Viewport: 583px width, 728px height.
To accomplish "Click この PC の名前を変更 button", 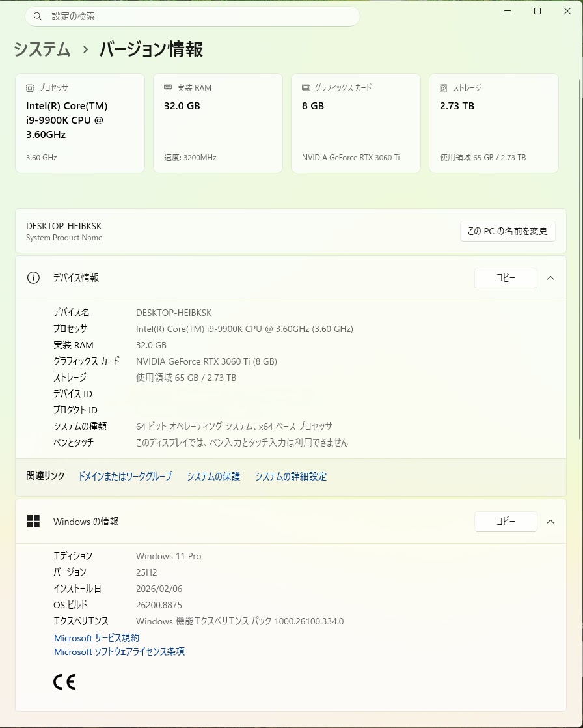I will click(508, 231).
